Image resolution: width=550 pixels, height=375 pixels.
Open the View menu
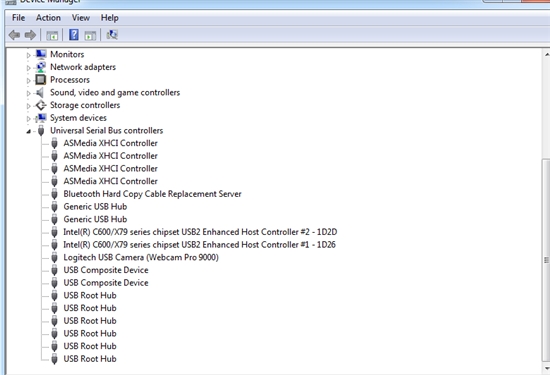81,18
